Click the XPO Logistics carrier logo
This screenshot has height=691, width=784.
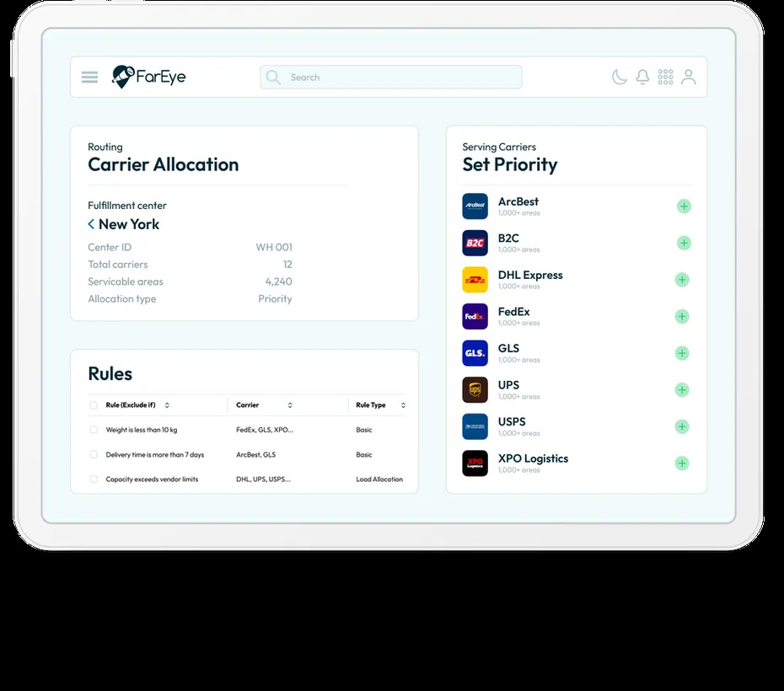[x=475, y=463]
